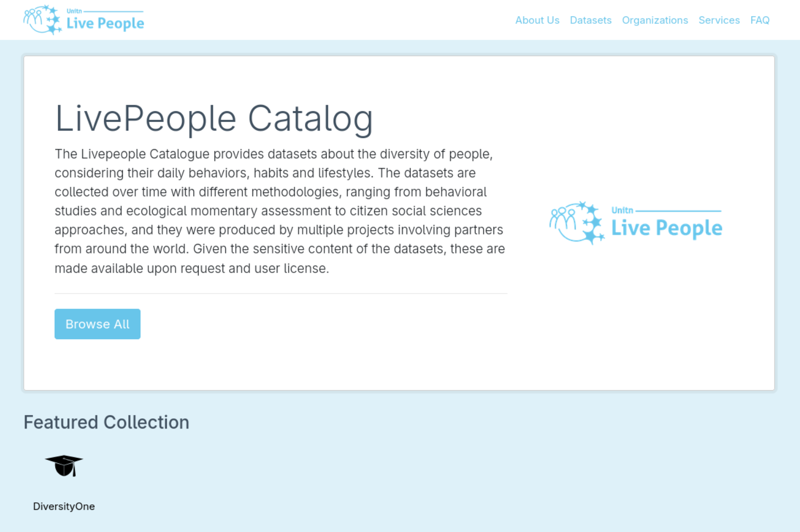Viewport: 800px width, 532px height.
Task: Navigate to the Organizations page
Action: (x=655, y=20)
